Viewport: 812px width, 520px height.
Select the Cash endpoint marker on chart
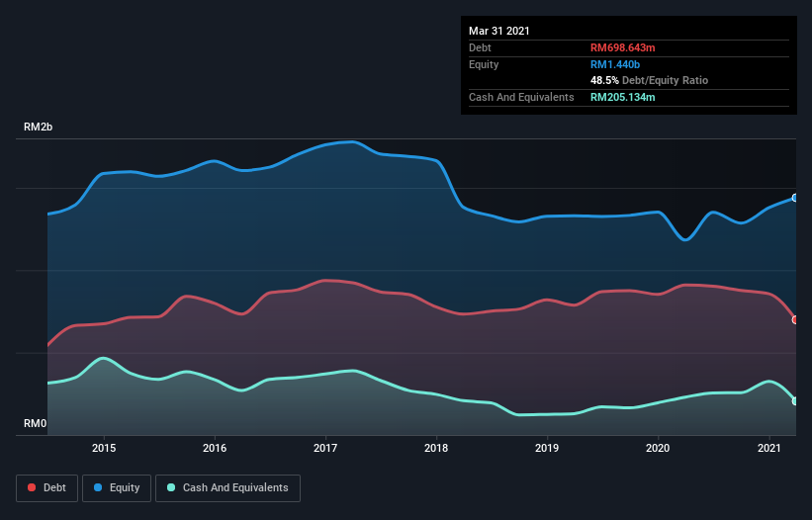[x=795, y=400]
